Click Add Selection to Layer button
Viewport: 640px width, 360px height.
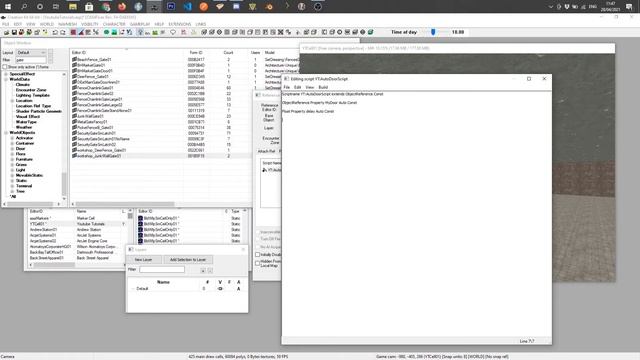pyautogui.click(x=188, y=260)
